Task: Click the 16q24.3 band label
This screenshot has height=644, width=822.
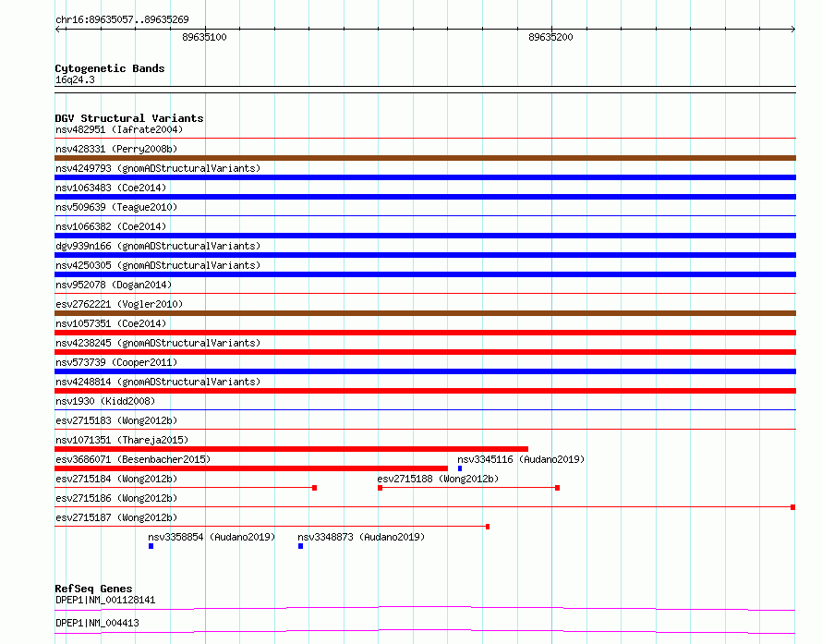Action: tap(75, 79)
